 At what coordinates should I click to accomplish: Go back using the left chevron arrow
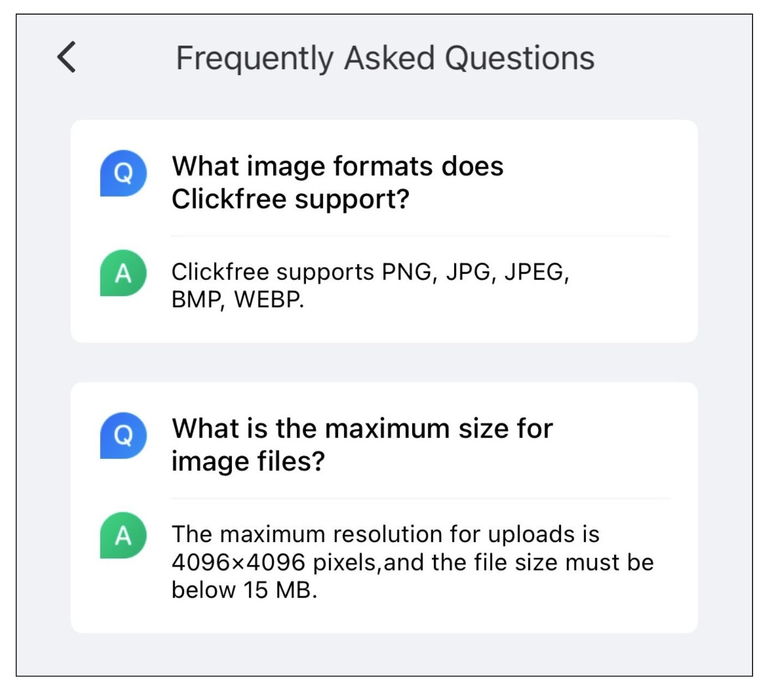tap(66, 57)
